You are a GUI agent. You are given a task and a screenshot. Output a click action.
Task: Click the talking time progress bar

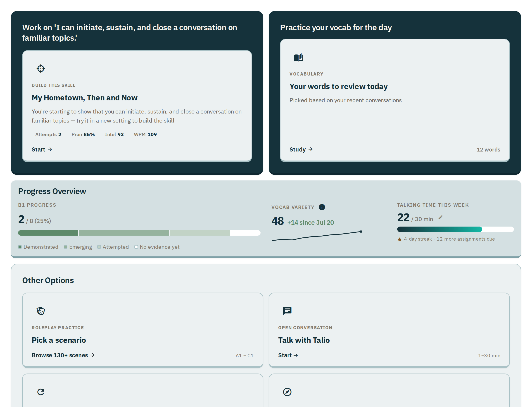click(x=455, y=229)
